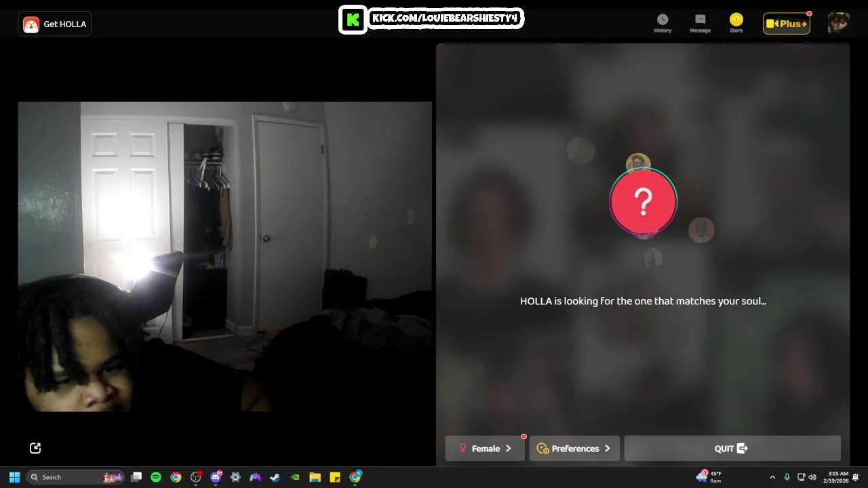Open the History panel
This screenshot has height=488, width=868.
tap(663, 23)
